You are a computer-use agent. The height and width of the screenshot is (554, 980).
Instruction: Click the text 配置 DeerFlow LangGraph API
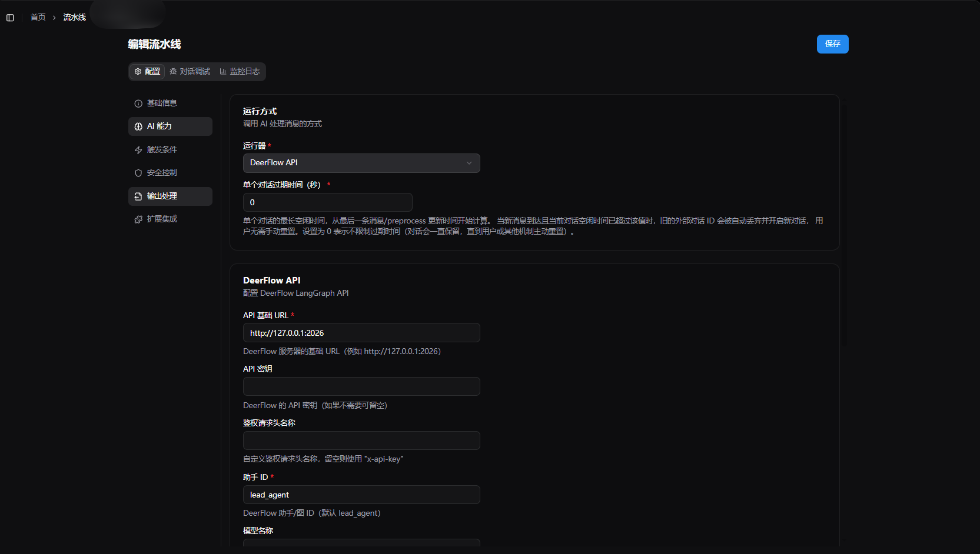click(296, 293)
